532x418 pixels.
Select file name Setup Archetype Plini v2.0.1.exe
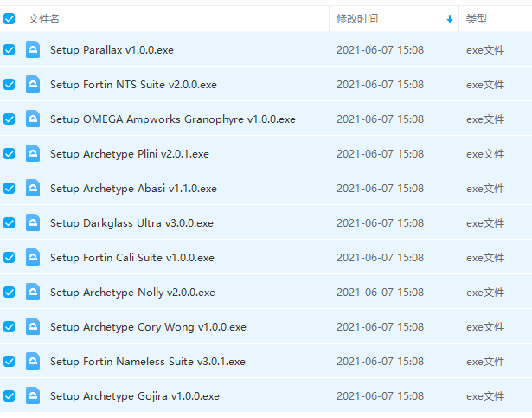pos(130,154)
